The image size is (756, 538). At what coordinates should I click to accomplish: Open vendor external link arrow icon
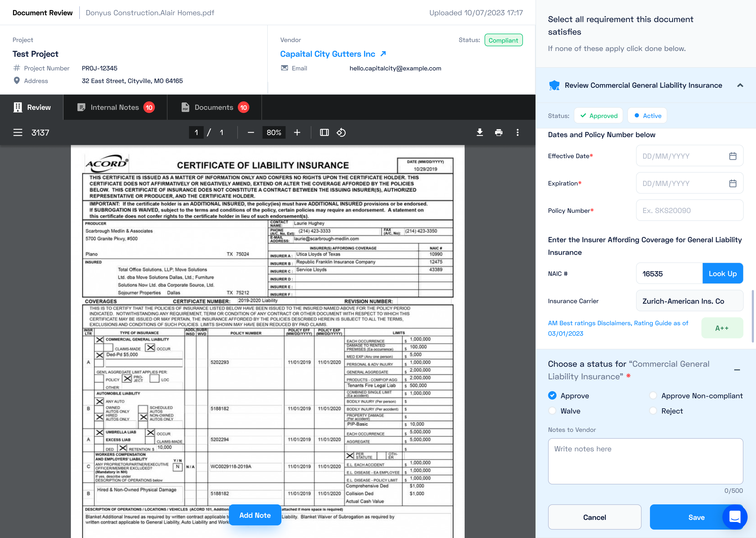click(383, 54)
